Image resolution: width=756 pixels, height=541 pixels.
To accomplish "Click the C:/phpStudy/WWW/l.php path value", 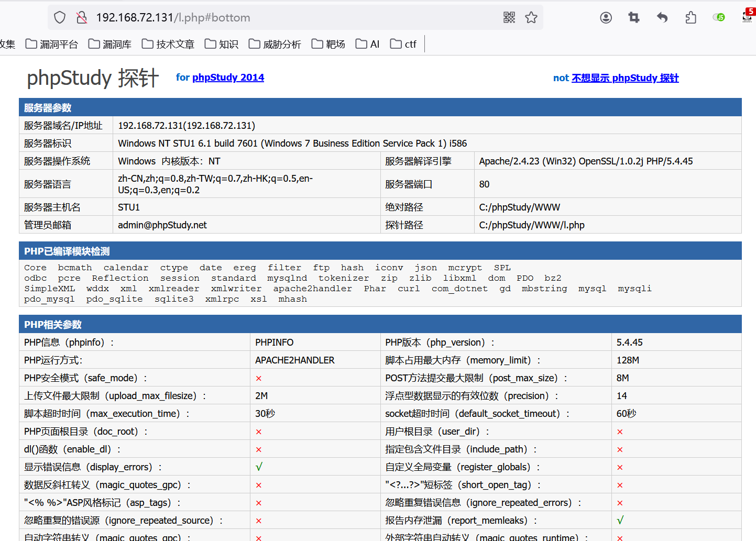I will coord(532,225).
